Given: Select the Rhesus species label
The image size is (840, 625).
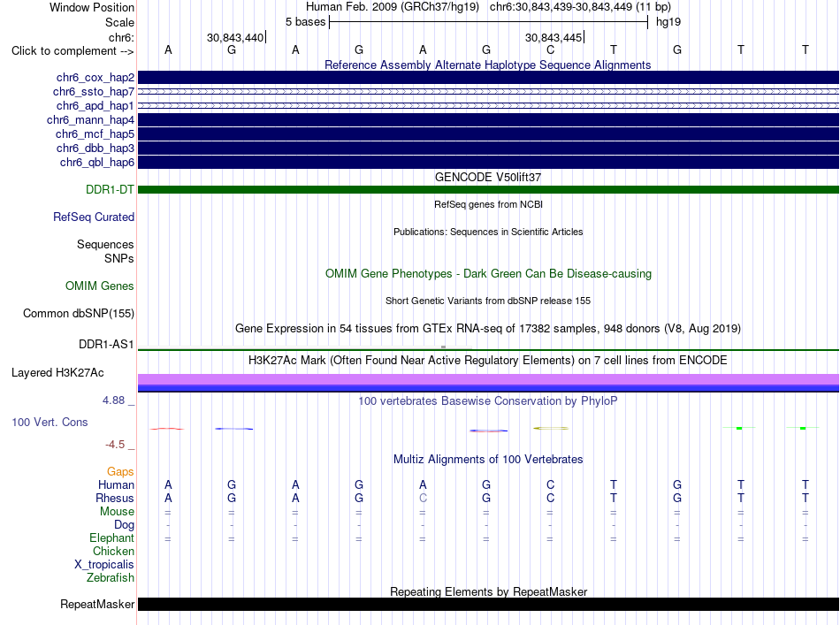Looking at the screenshot, I should tap(115, 498).
